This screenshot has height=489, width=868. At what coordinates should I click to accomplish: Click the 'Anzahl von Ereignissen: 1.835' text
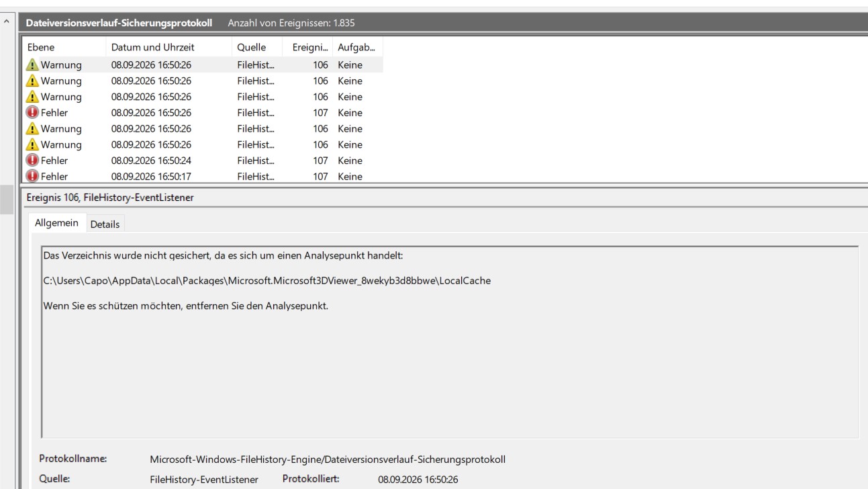[x=291, y=23]
